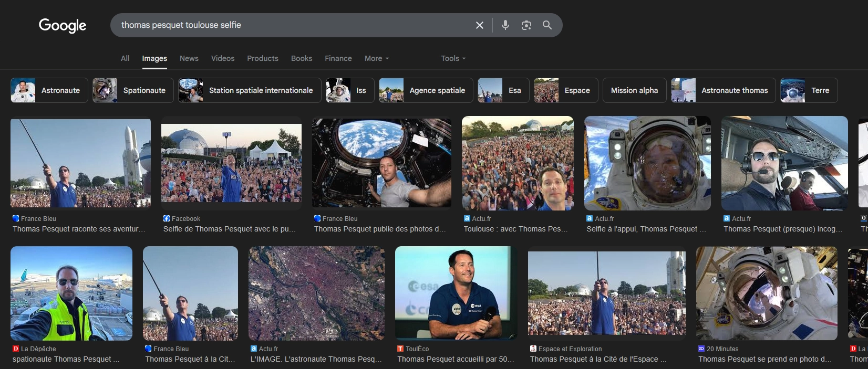This screenshot has width=868, height=369.
Task: Open the More search categories dropdown
Action: pos(376,58)
